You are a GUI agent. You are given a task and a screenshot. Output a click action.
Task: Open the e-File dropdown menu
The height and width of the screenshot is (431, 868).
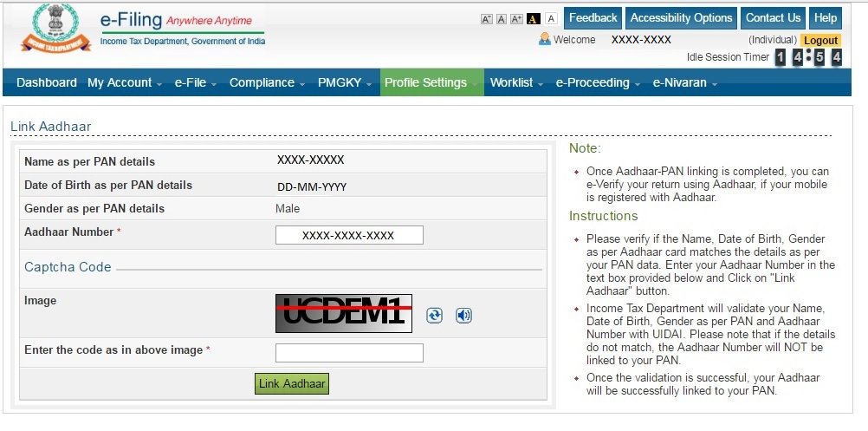click(196, 83)
